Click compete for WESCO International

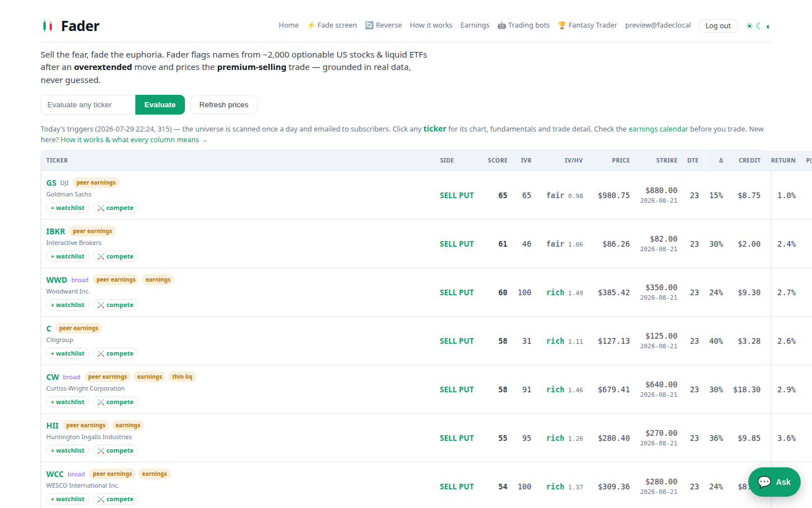click(x=116, y=500)
